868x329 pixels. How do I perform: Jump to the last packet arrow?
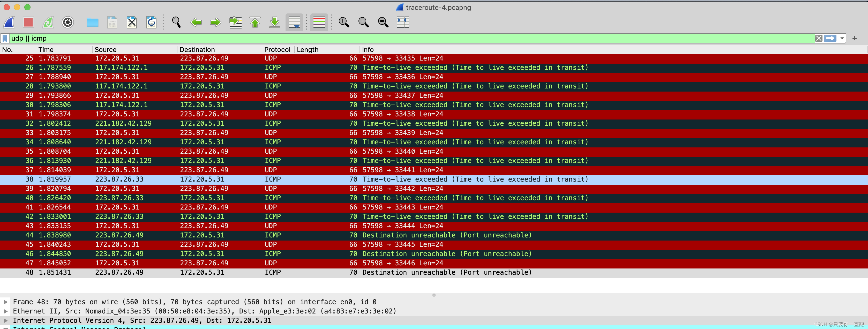[275, 23]
